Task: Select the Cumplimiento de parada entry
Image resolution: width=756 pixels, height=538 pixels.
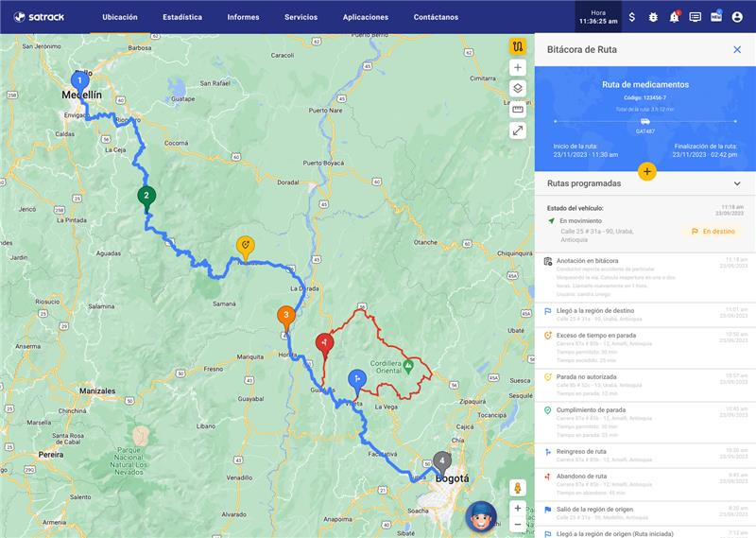Action: click(x=645, y=423)
